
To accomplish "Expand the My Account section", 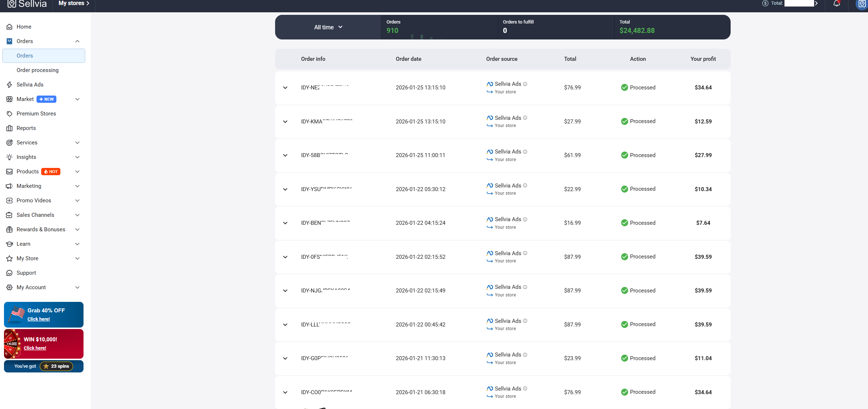I will 77,287.
